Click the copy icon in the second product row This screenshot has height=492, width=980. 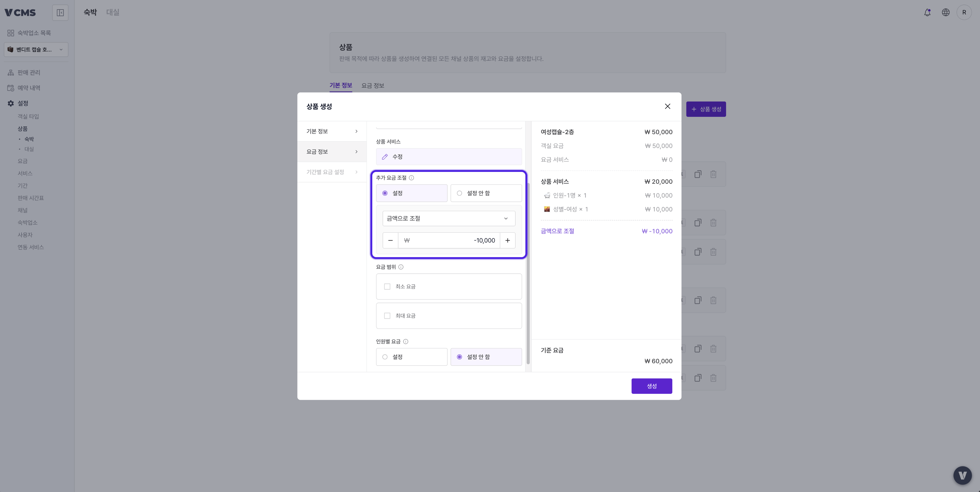698,222
